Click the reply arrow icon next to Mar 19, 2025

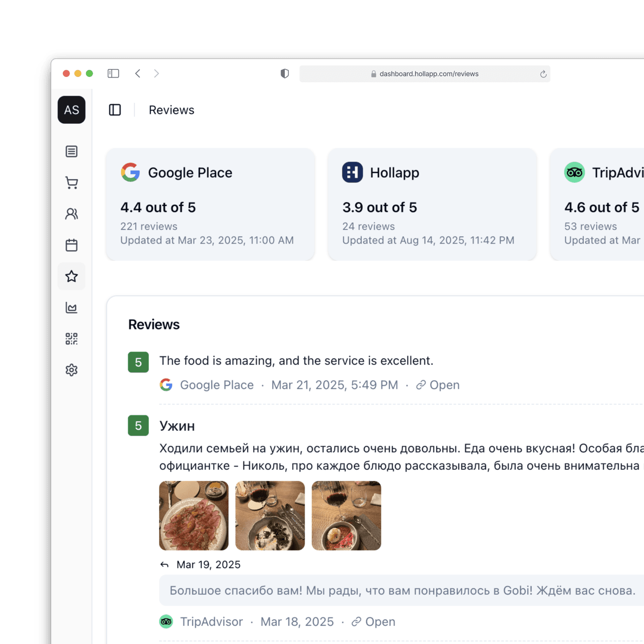[x=165, y=565]
